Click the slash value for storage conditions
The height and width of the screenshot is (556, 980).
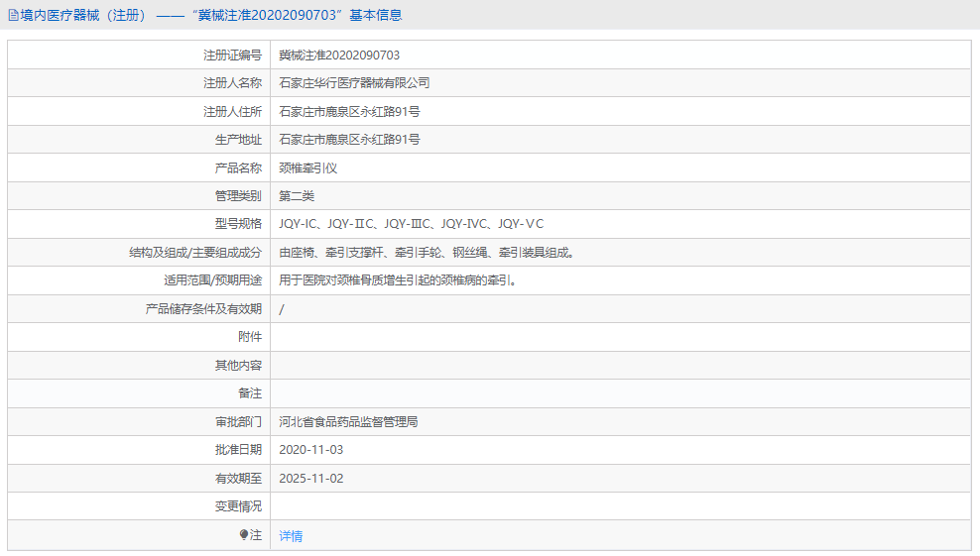[x=282, y=309]
